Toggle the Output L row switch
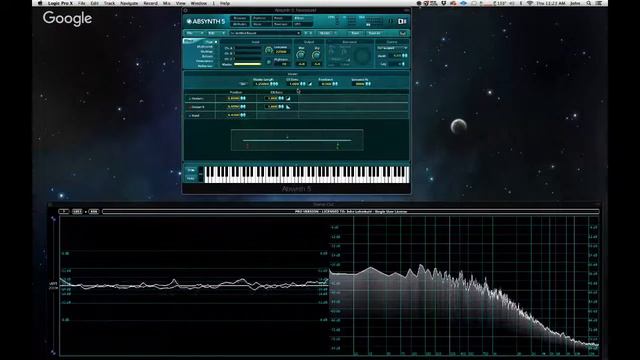The height and width of the screenshot is (360, 640). tap(190, 99)
